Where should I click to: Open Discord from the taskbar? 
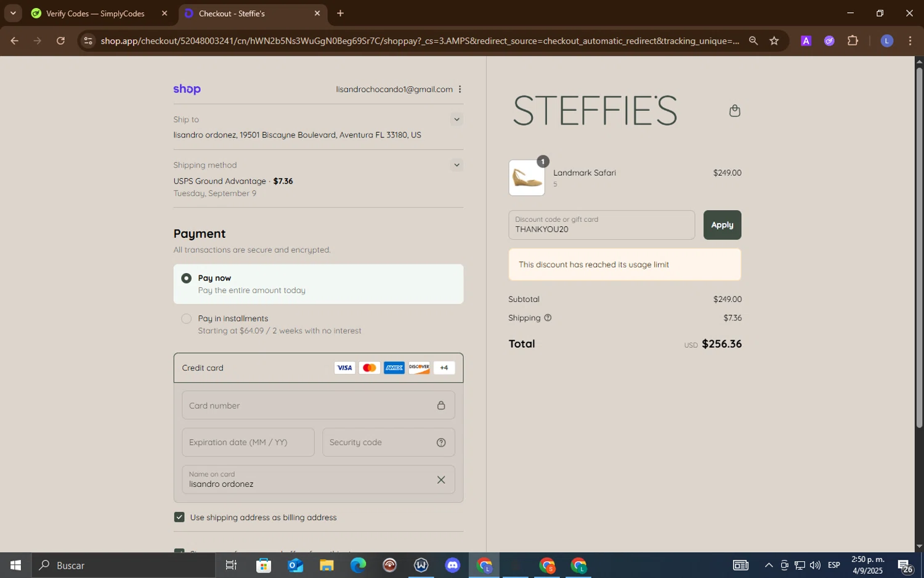tap(453, 565)
